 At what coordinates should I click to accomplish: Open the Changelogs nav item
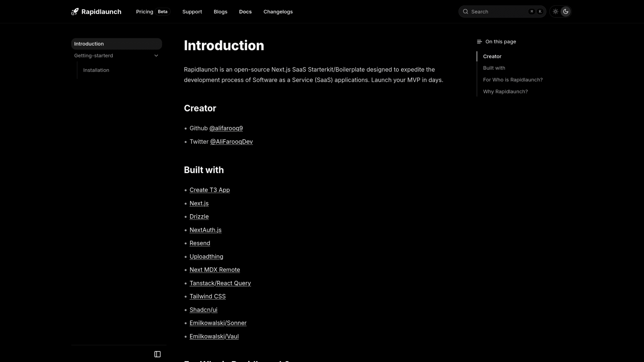pos(278,12)
